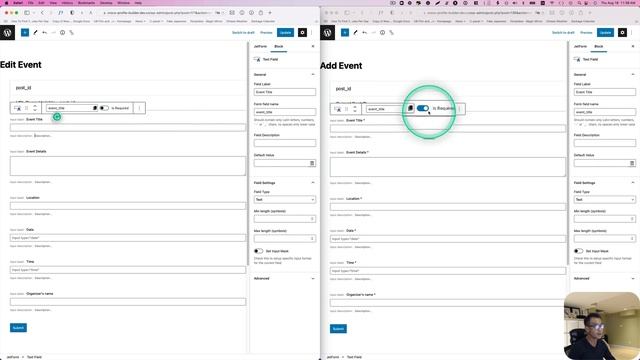Disable Is Required toggle in Add Event toolbar
Image resolution: width=640 pixels, height=360 pixels.
click(x=423, y=108)
